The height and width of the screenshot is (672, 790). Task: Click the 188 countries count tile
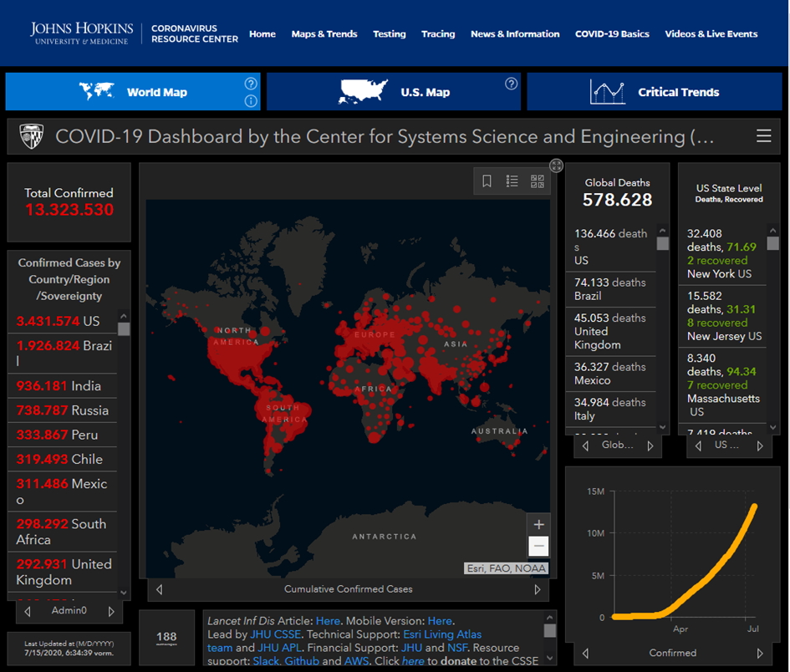click(x=166, y=638)
